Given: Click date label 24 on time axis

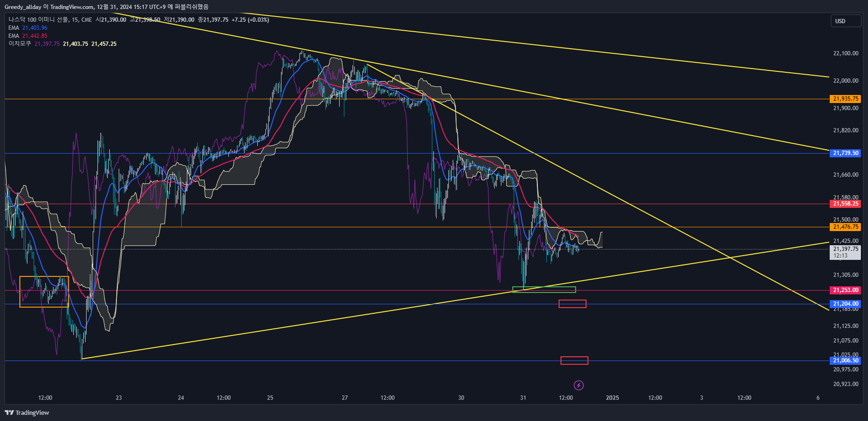Looking at the screenshot, I should 181,398.
